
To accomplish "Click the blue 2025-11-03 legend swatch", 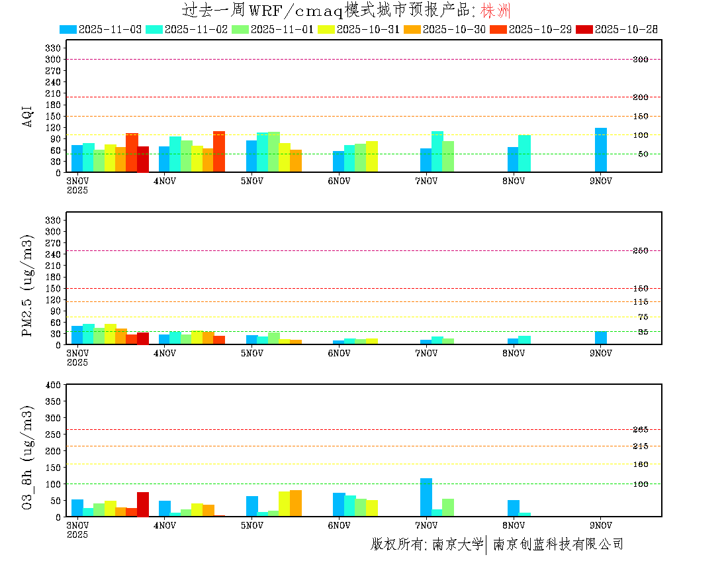I will point(68,29).
